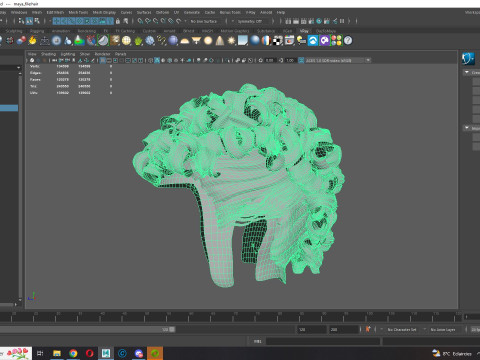Click the dome light shelf icon
480x360 pixels.
tap(185, 41)
